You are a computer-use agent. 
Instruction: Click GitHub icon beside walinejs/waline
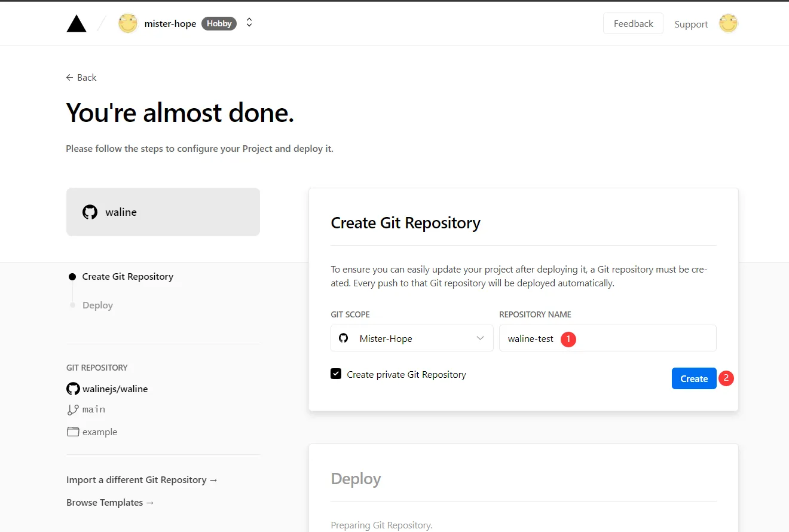click(x=73, y=389)
